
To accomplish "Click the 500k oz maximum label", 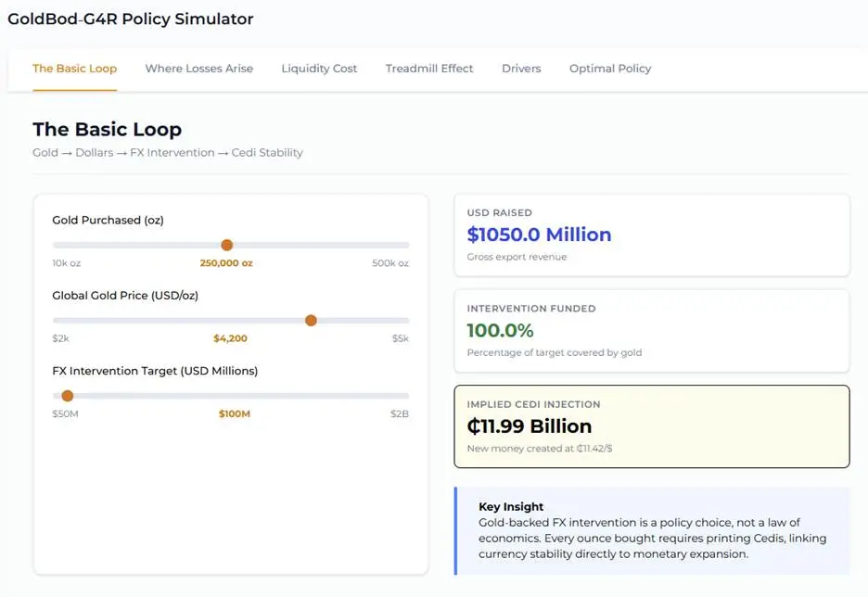I will click(390, 263).
